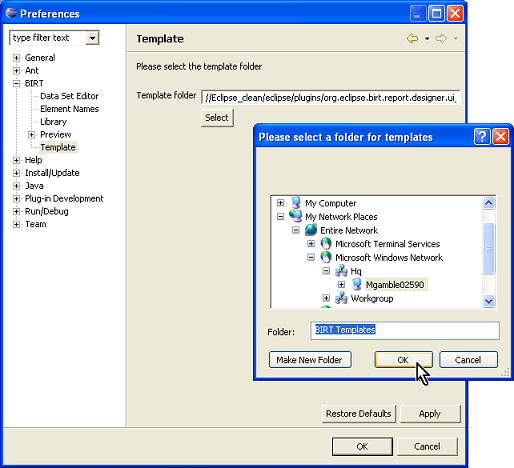Click the Hq workgroup icon
The height and width of the screenshot is (468, 514).
point(341,271)
